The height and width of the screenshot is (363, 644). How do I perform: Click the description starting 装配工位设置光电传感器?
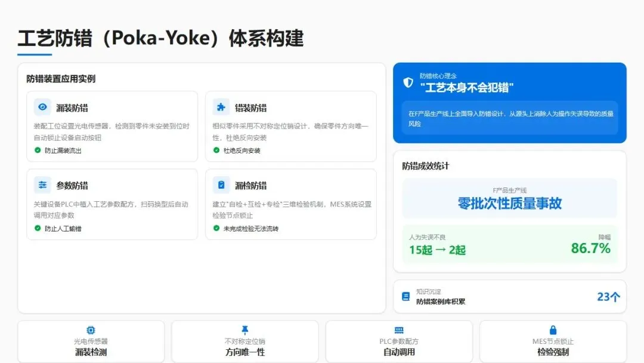point(112,131)
